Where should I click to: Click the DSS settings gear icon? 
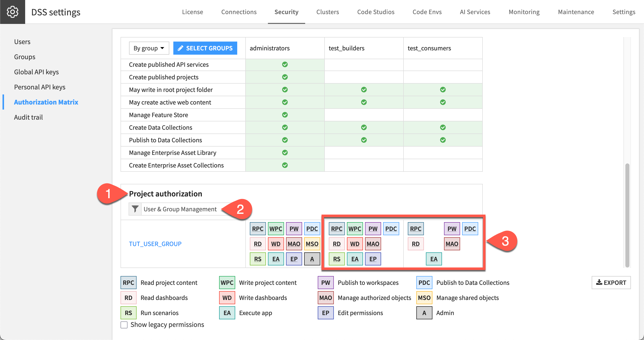(13, 12)
